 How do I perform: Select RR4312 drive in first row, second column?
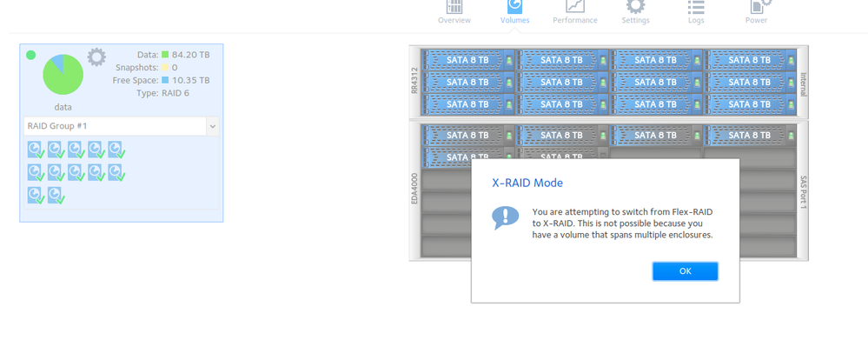click(562, 60)
